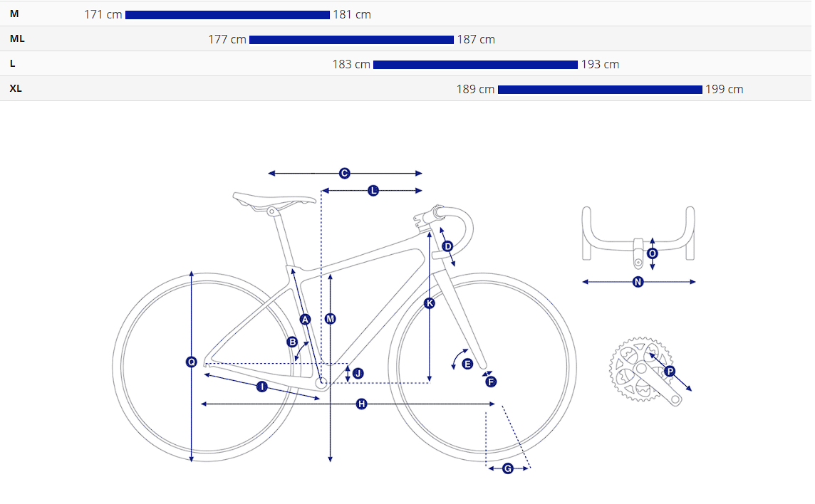Click the A marker on the seat tube
The width and height of the screenshot is (815, 504).
305,320
